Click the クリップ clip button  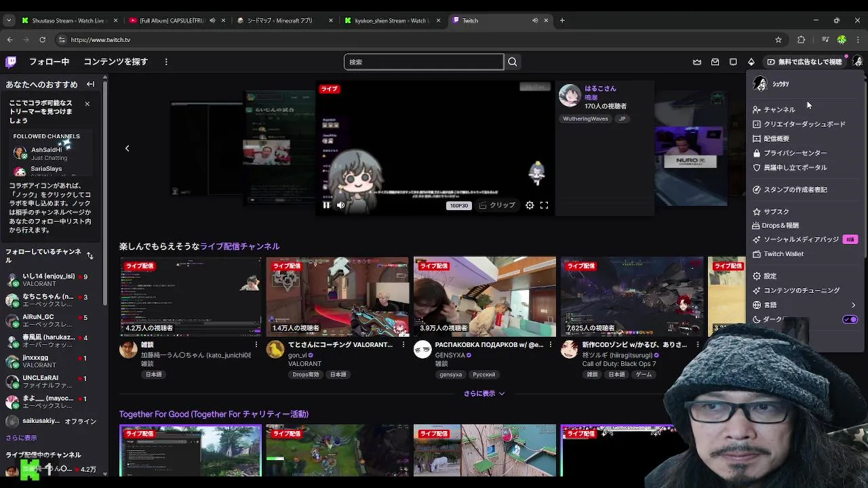(497, 205)
